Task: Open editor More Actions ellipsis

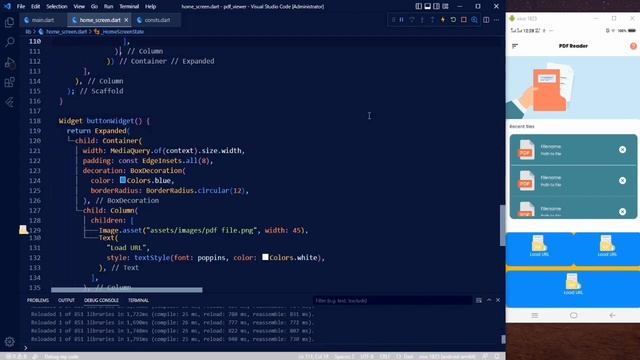Action: (x=496, y=20)
